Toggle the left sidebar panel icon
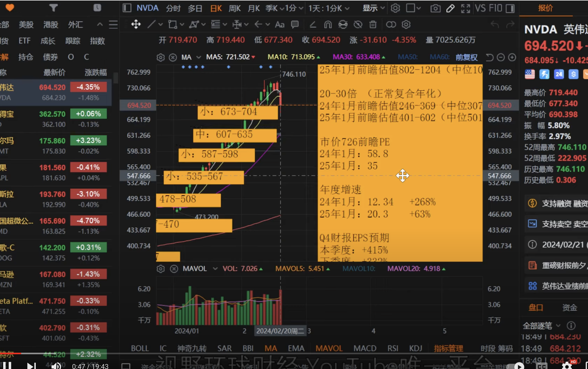This screenshot has width=588, height=369. tap(127, 8)
